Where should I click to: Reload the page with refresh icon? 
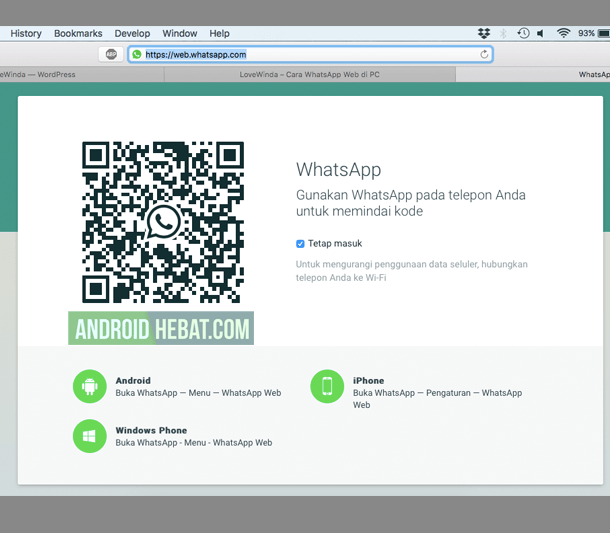484,54
